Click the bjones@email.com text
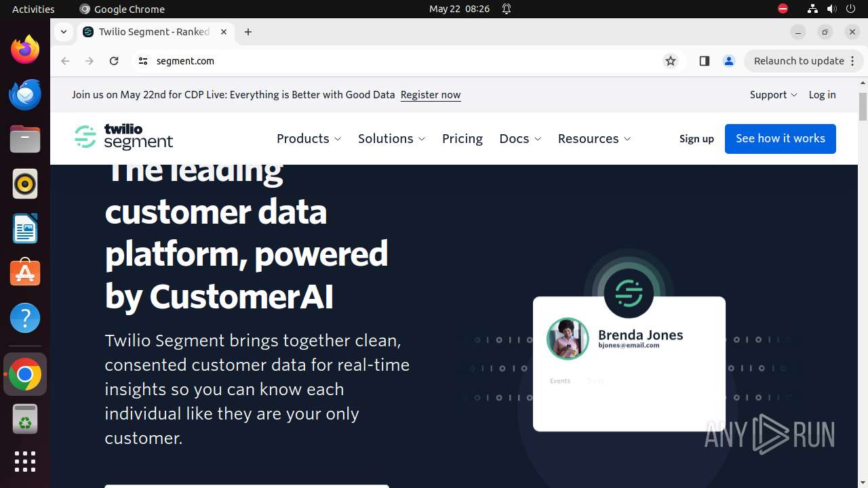This screenshot has height=488, width=868. tap(629, 346)
